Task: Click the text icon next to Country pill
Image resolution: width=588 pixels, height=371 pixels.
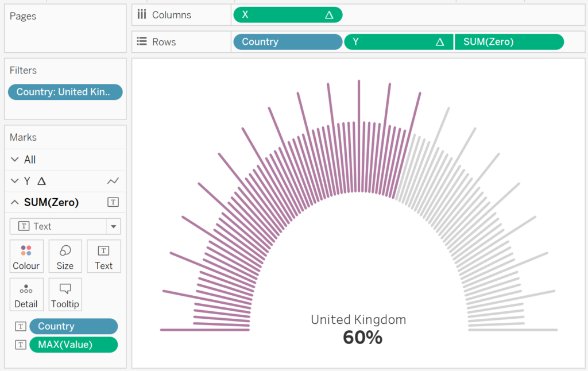Action: coord(21,326)
